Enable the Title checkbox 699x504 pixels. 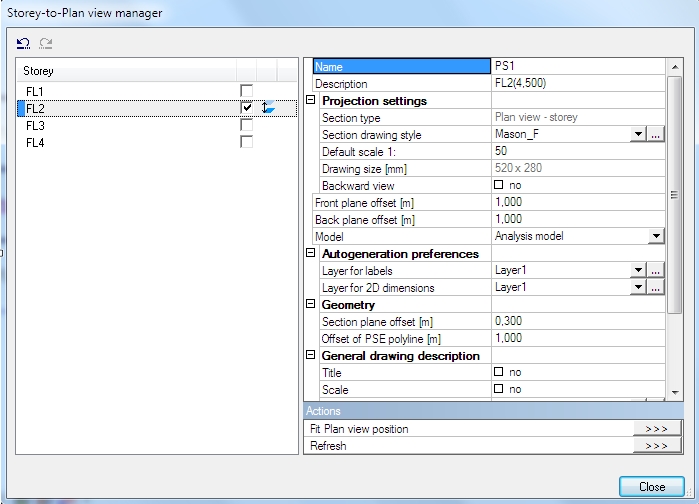pos(500,372)
